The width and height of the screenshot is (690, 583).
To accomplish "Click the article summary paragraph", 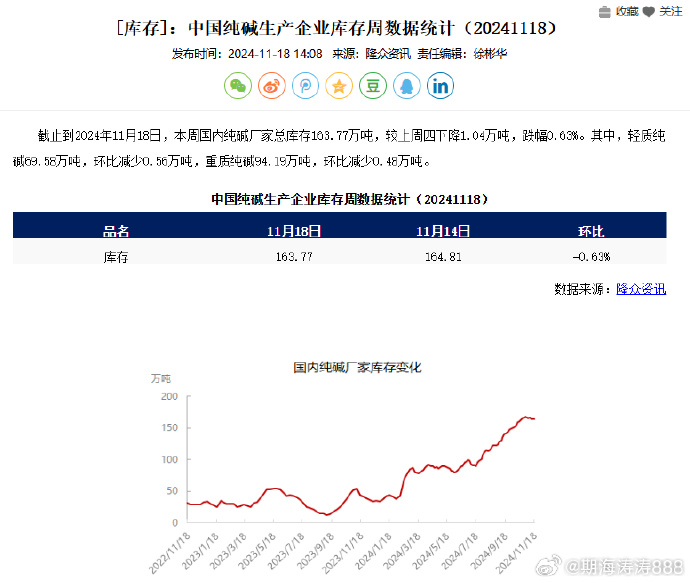I will click(x=339, y=148).
